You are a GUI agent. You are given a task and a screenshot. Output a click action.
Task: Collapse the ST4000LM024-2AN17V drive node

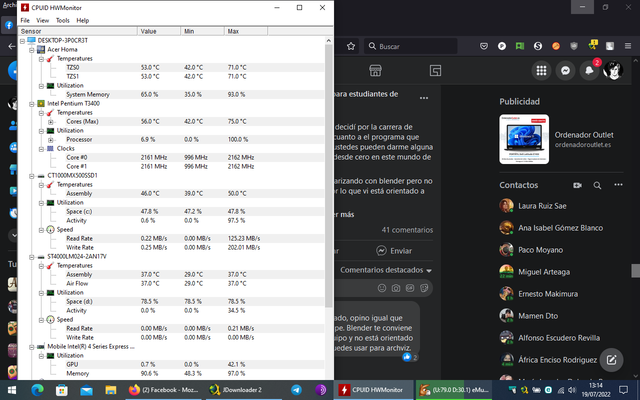32,257
